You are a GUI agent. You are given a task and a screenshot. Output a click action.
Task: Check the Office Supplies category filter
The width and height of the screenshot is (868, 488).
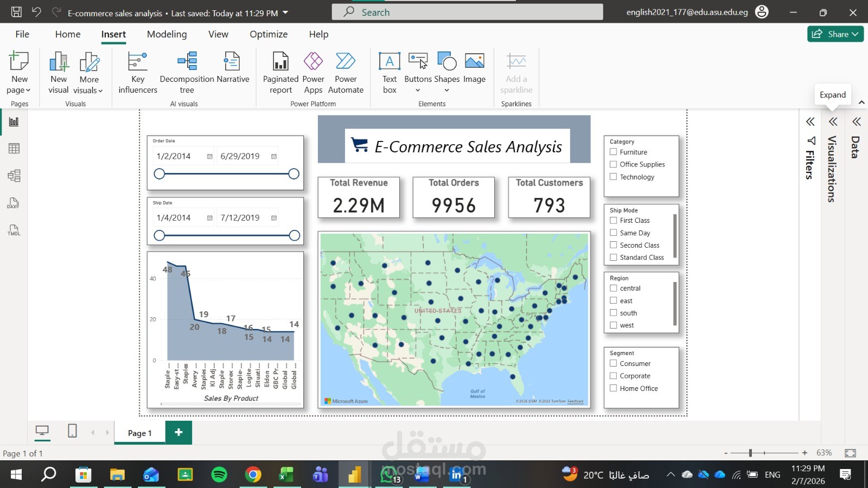pyautogui.click(x=614, y=164)
